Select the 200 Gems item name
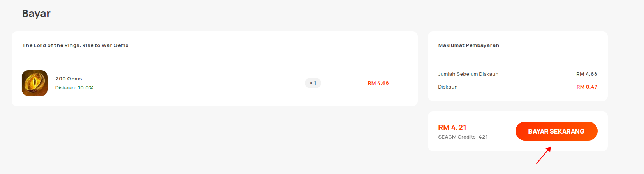Image resolution: width=644 pixels, height=174 pixels. click(x=69, y=79)
